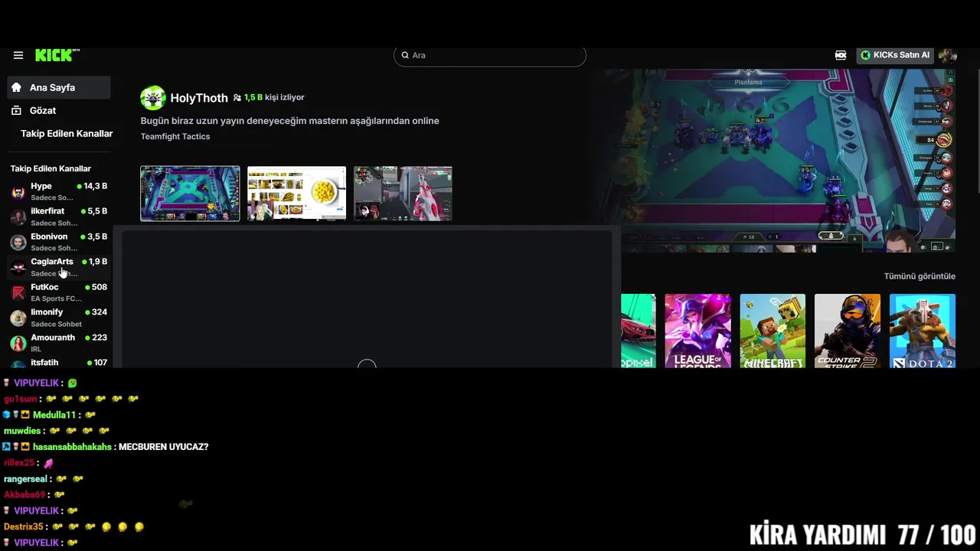
Task: Click the stream title text
Action: (x=289, y=121)
